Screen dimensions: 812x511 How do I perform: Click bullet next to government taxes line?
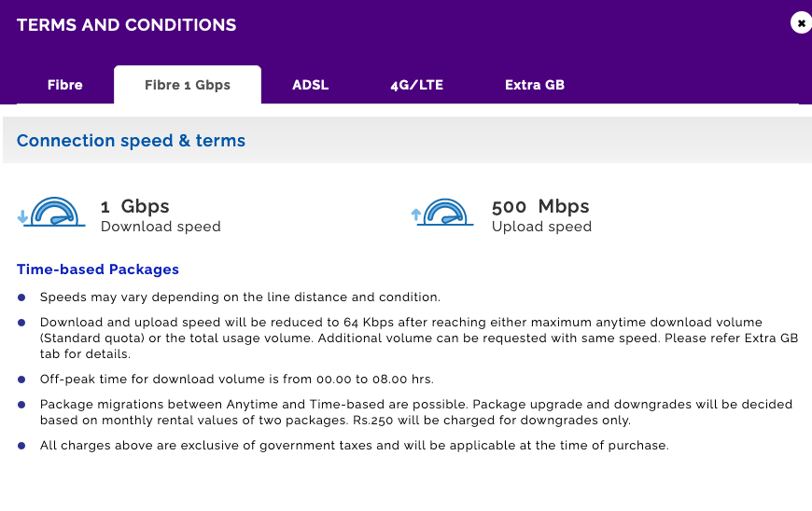pyautogui.click(x=21, y=446)
